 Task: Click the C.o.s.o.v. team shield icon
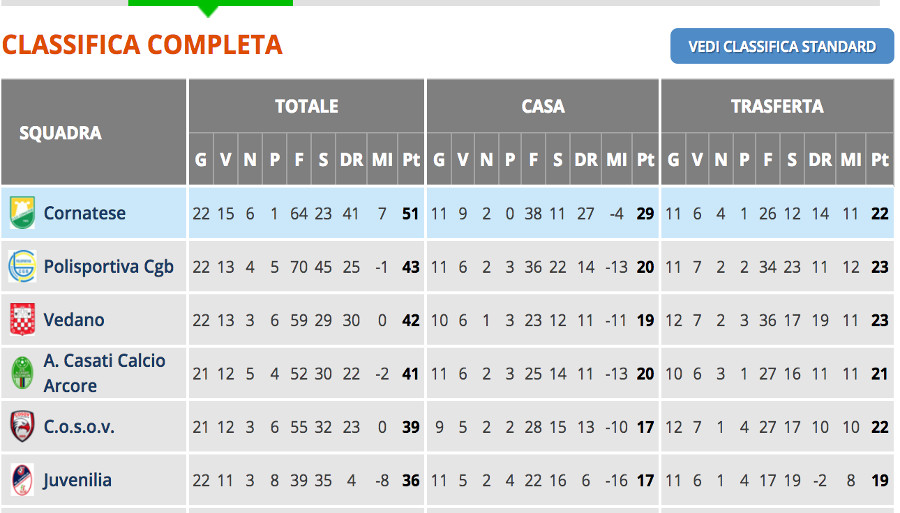click(x=22, y=426)
